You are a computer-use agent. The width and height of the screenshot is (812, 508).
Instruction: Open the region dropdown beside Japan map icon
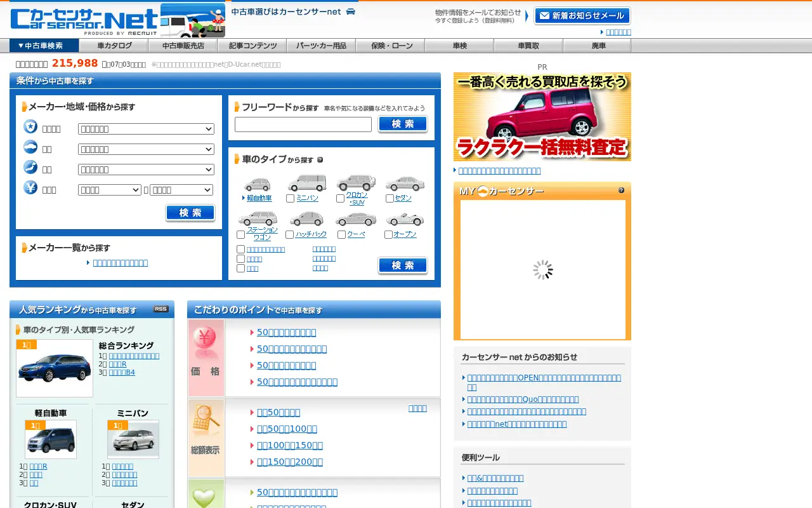146,170
